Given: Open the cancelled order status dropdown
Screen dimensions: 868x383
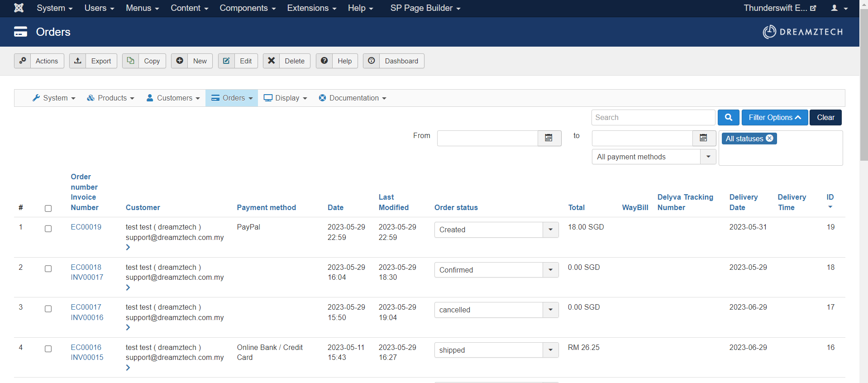Looking at the screenshot, I should point(496,310).
